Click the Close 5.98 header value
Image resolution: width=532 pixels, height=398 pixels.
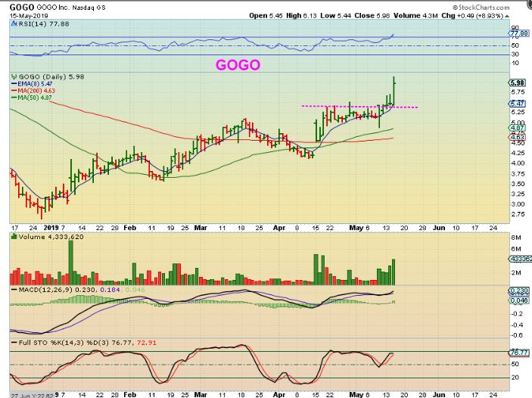(x=372, y=16)
